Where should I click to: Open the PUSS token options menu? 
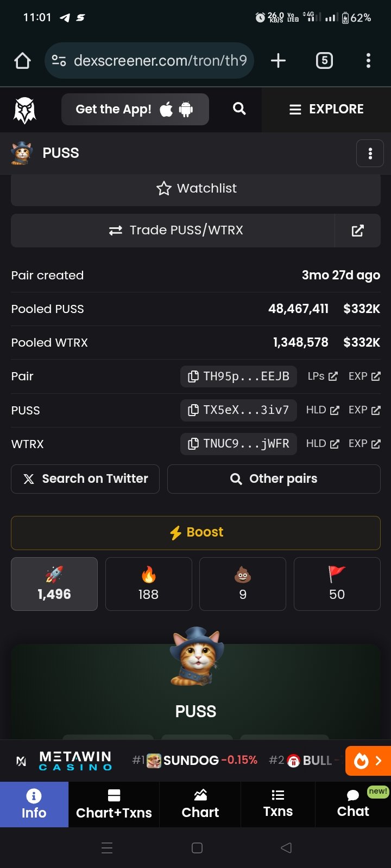point(370,154)
